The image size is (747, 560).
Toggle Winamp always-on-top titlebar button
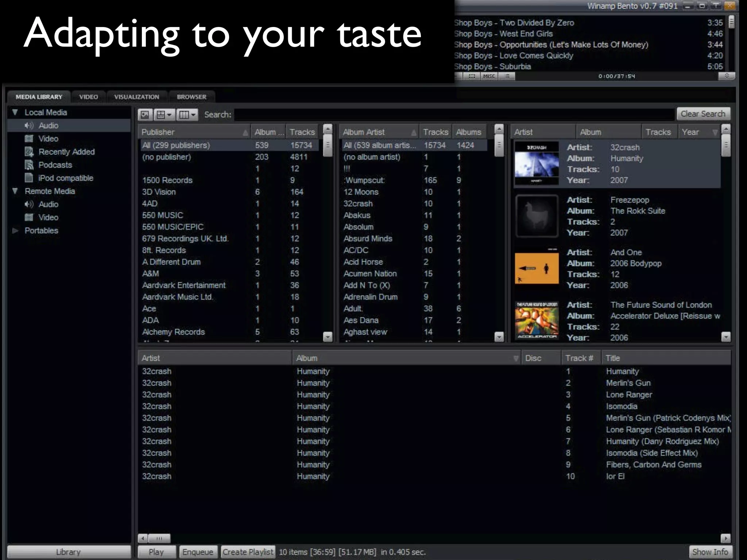pyautogui.click(x=716, y=6)
